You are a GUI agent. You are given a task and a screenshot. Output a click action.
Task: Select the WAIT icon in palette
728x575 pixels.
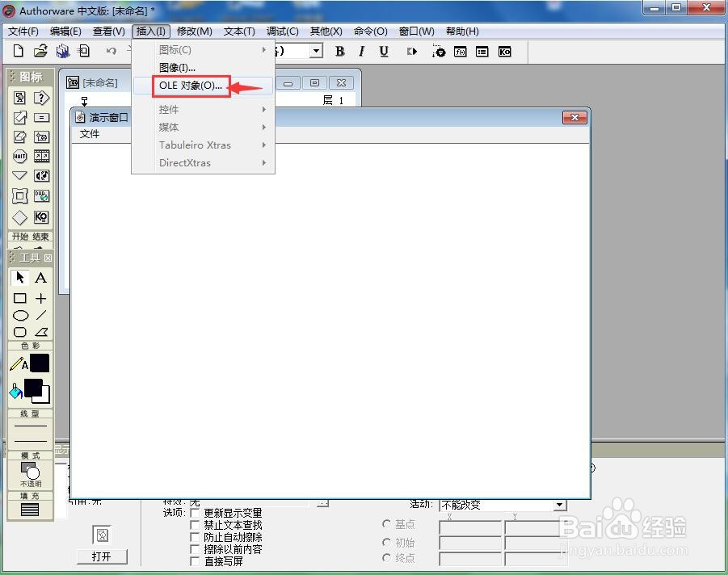(19, 157)
